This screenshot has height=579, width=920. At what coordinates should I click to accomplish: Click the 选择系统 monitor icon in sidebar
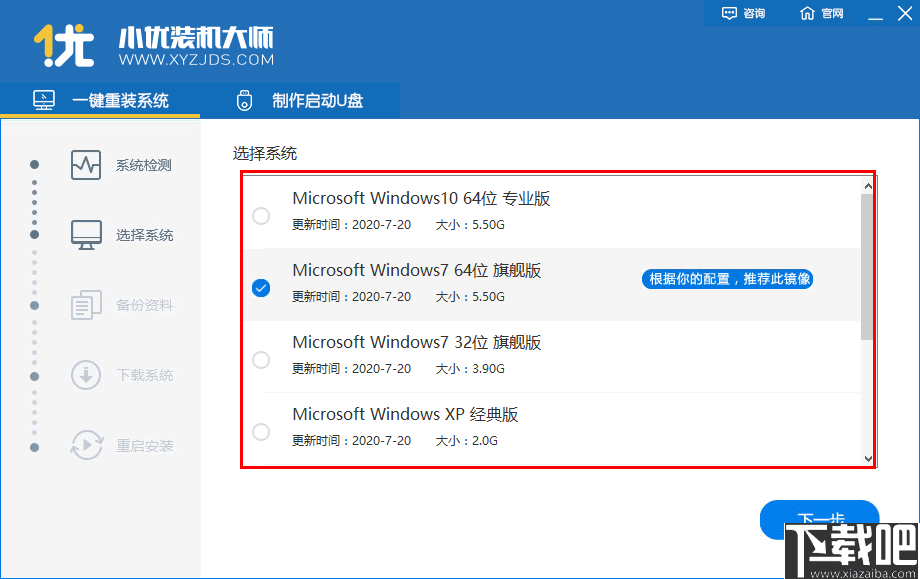tap(86, 235)
